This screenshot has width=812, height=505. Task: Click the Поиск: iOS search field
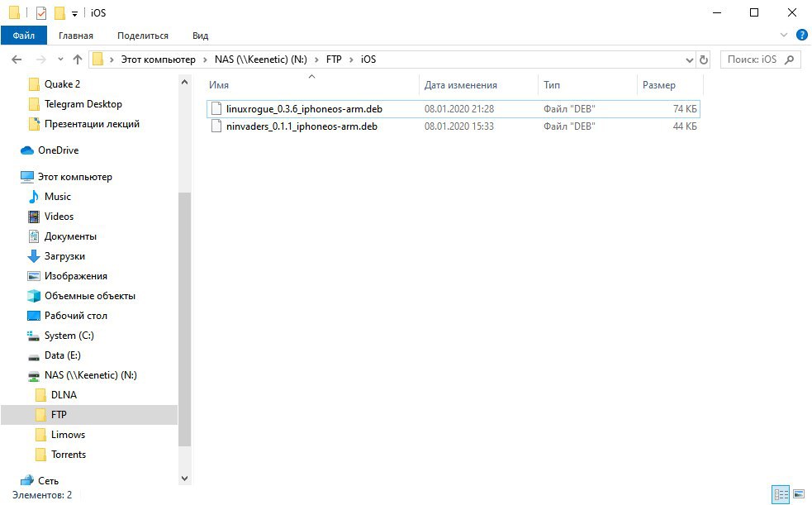(x=760, y=60)
